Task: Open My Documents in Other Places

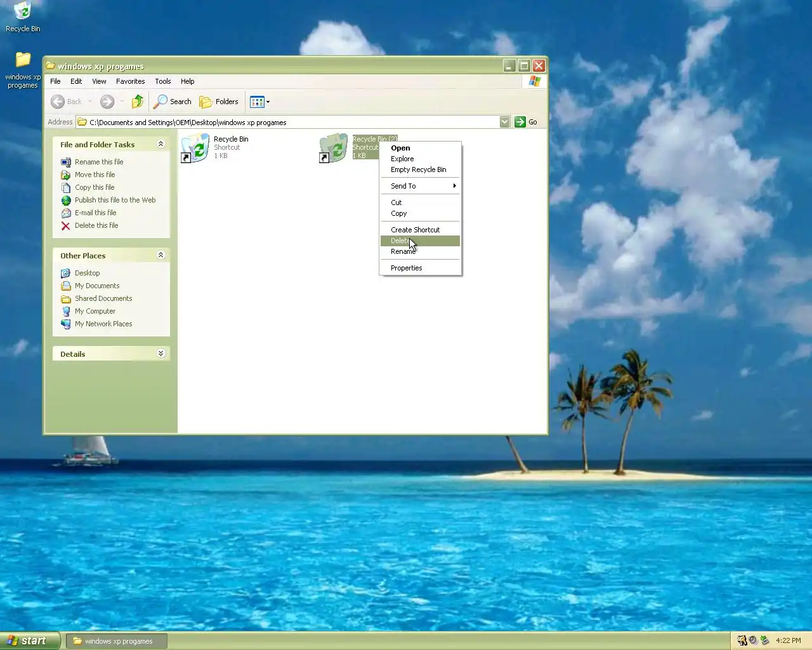Action: coord(97,286)
